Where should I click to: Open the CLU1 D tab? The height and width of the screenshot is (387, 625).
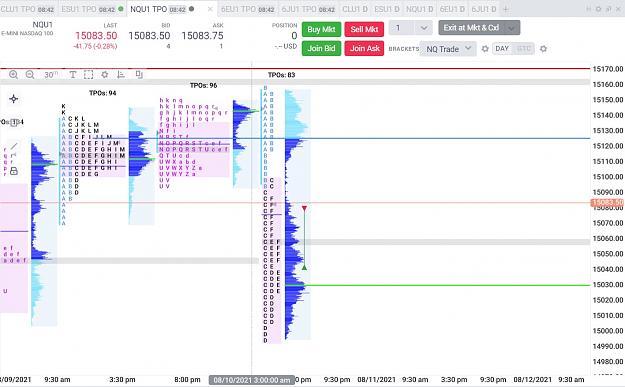(x=355, y=9)
